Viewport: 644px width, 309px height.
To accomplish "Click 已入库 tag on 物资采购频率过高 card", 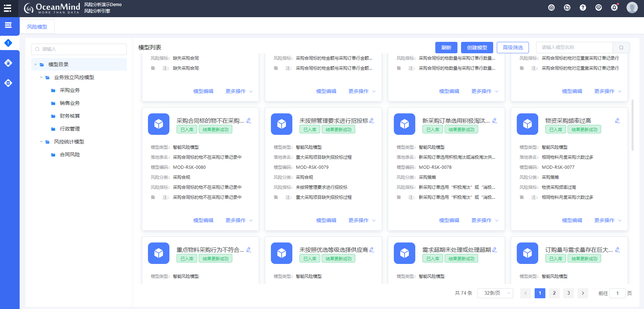I will click(x=556, y=130).
